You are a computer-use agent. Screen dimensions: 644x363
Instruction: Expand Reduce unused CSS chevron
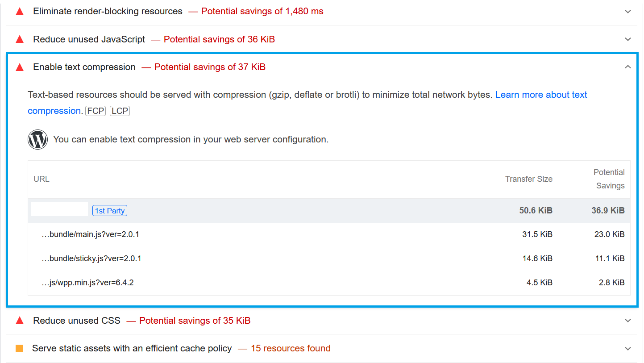pos(628,321)
